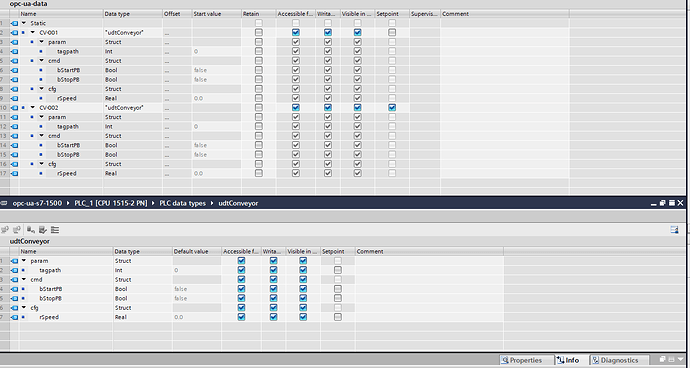Select the Start value field of rSpeed under CV-001

pos(217,98)
